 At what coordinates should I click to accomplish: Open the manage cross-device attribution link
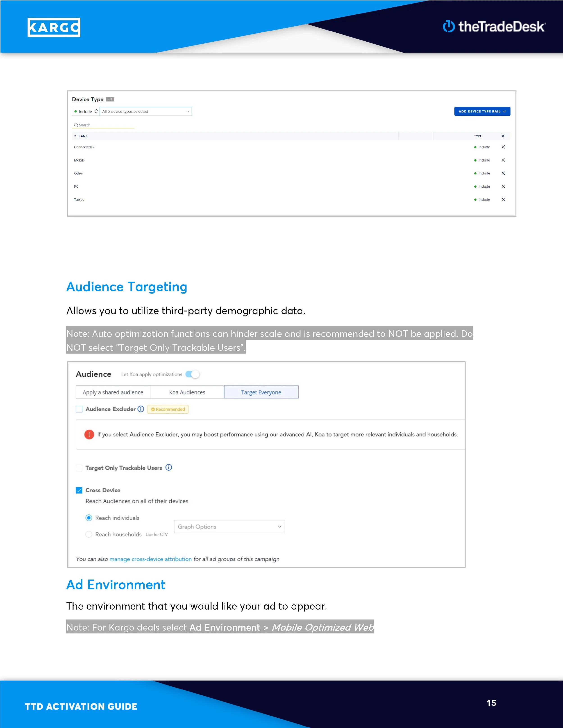tap(150, 559)
